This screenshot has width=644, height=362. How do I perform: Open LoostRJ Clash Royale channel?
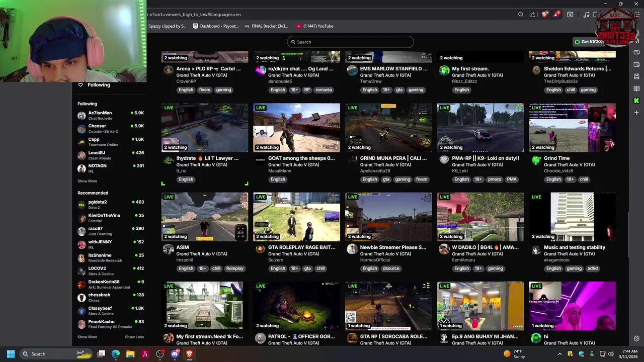click(111, 155)
